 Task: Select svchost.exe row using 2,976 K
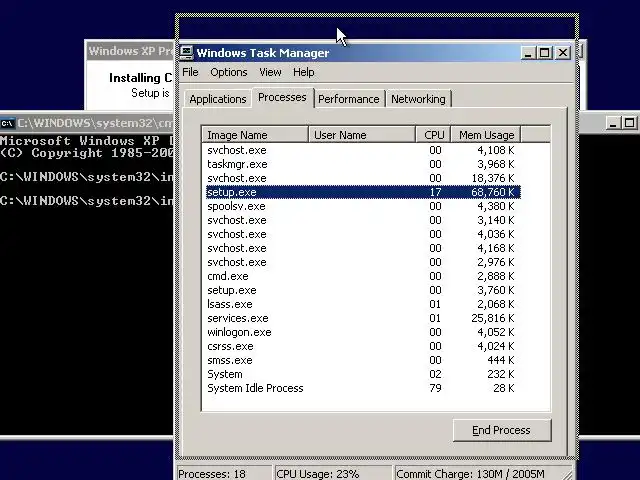click(363, 262)
